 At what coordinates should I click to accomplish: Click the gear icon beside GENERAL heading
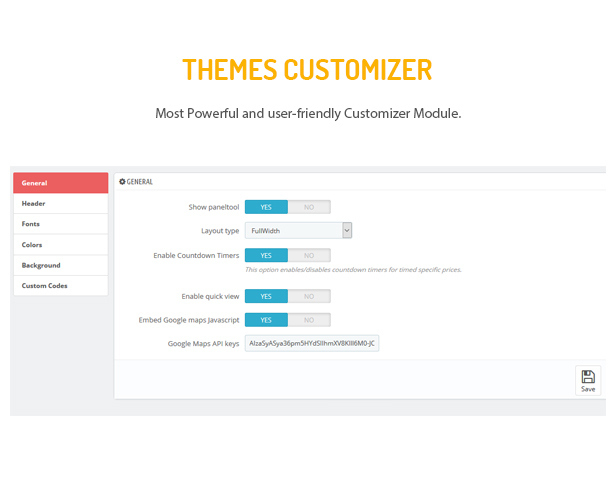point(122,181)
